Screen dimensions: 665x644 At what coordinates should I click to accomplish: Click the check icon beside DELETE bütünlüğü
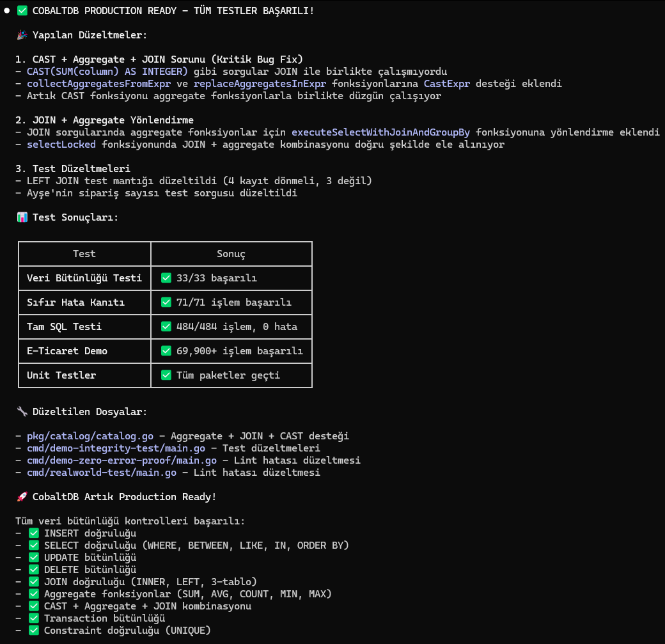tap(34, 569)
